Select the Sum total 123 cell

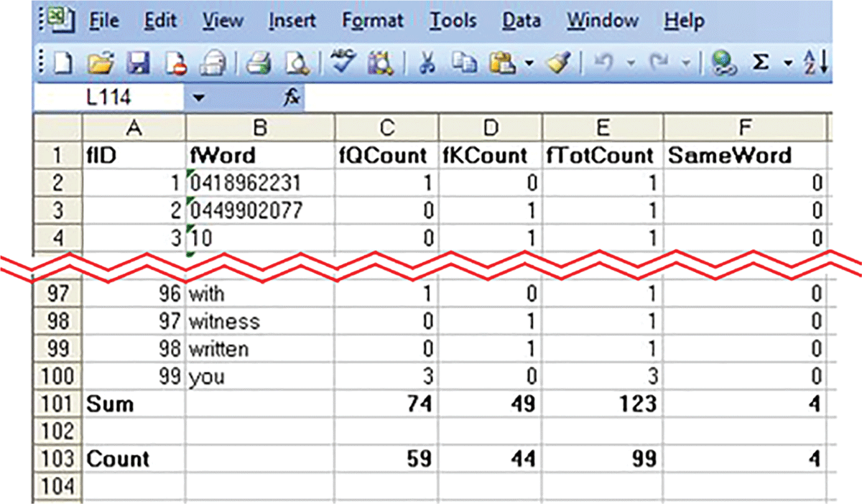602,404
